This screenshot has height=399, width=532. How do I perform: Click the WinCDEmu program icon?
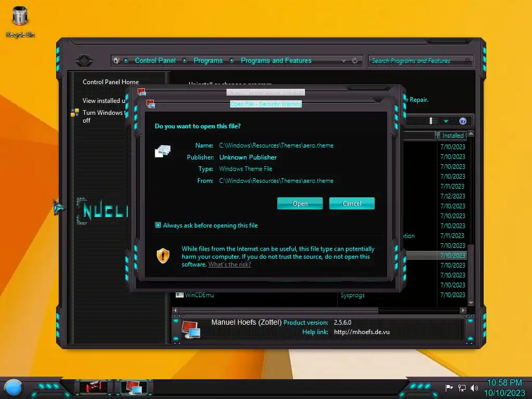[x=179, y=295]
